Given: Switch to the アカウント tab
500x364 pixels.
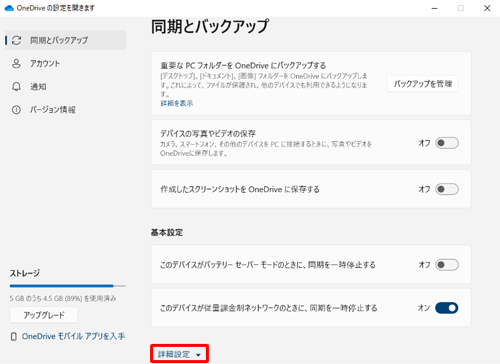Looking at the screenshot, I should 65,63.
